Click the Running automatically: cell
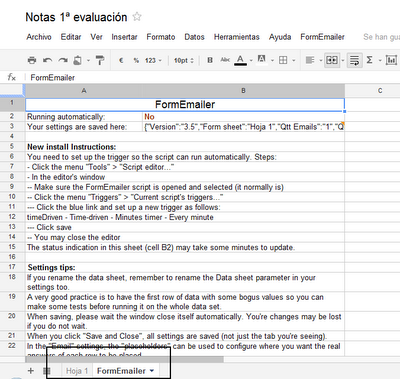 (84, 117)
